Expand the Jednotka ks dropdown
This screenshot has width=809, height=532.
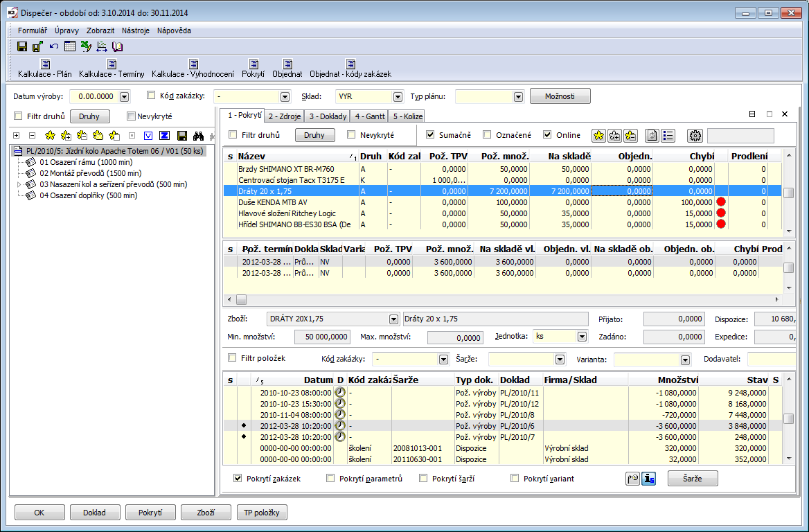581,337
